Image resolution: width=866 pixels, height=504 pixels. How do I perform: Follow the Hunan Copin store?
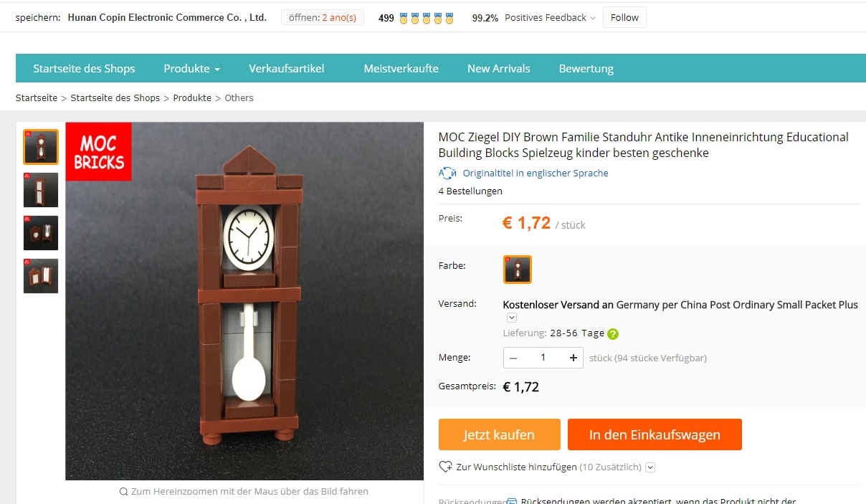click(x=624, y=18)
